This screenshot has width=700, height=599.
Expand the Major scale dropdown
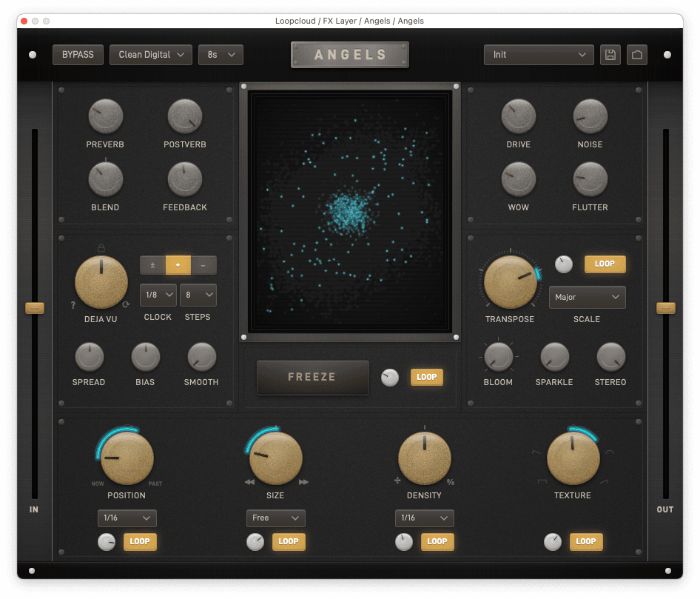587,297
